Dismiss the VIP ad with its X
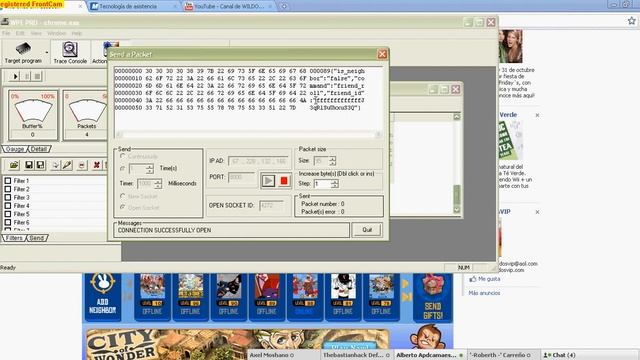Image resolution: width=640 pixels, height=360 pixels. click(x=537, y=212)
